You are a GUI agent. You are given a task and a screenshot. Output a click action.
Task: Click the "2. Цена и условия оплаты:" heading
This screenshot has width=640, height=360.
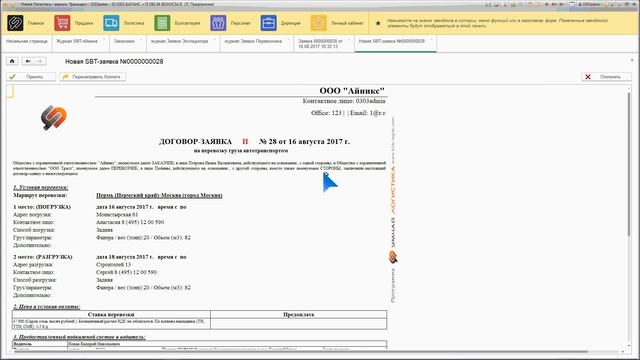(47, 307)
